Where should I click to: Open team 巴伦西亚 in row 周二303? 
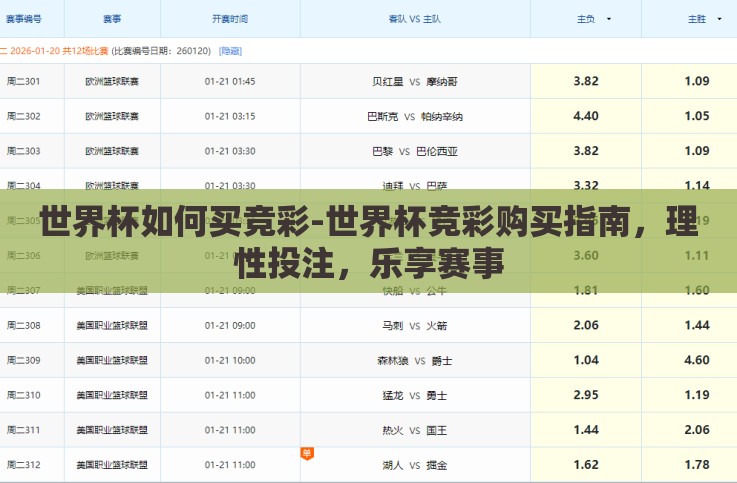pyautogui.click(x=437, y=151)
